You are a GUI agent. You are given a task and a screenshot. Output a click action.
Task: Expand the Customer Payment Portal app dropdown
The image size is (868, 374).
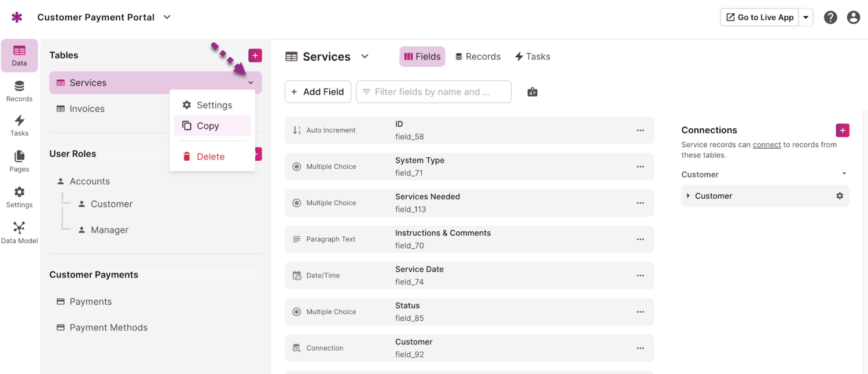[x=167, y=17]
